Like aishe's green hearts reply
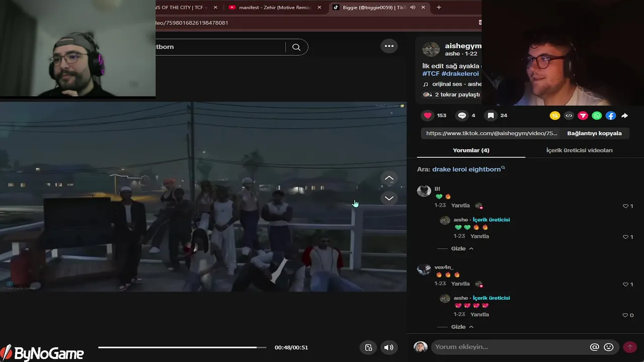The height and width of the screenshot is (362, 644). coord(626,237)
